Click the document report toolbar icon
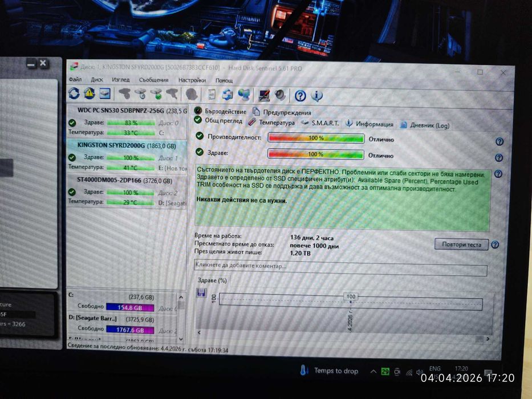The image size is (532, 399). point(212,95)
